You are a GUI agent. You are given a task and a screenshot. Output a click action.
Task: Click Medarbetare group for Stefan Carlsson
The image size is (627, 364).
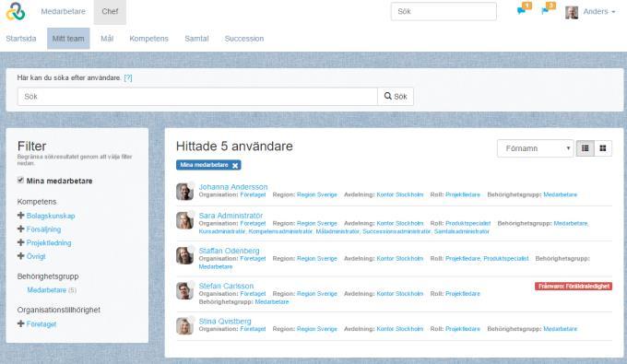(272, 301)
